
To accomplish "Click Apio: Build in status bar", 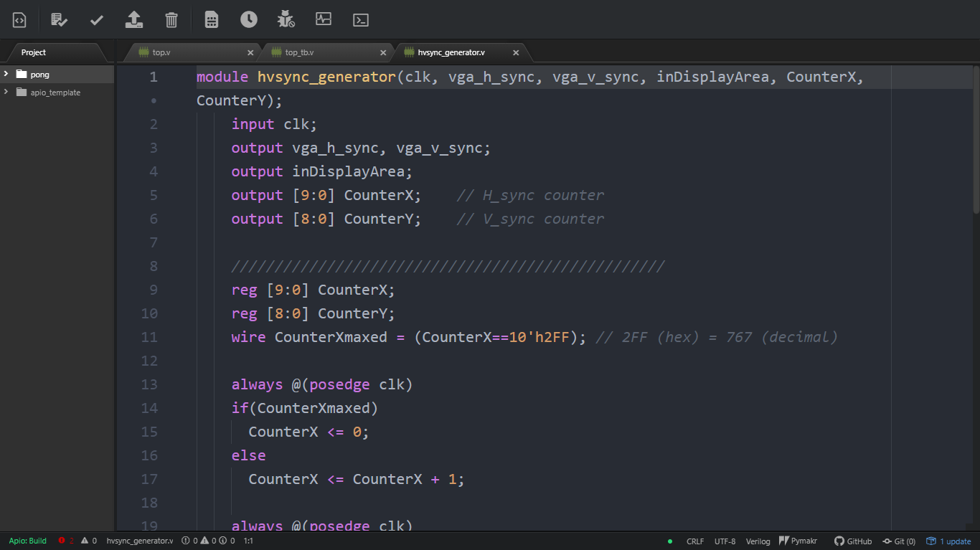I will pyautogui.click(x=28, y=541).
